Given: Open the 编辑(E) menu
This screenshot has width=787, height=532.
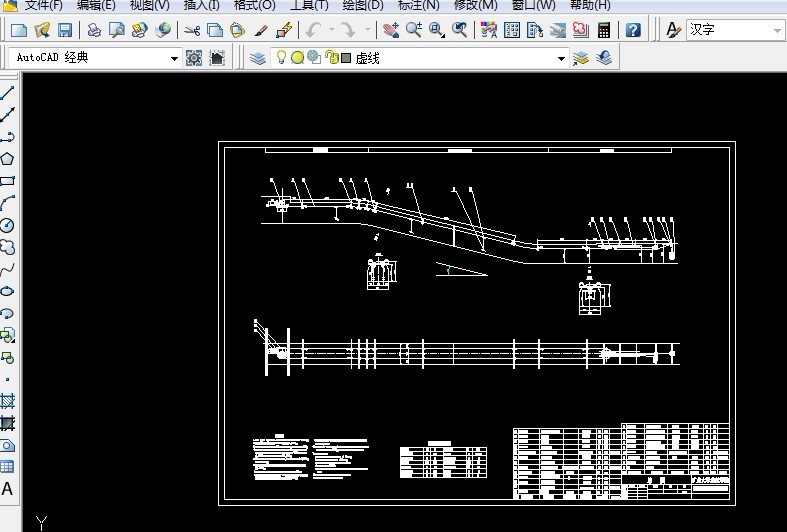Looking at the screenshot, I should [x=96, y=6].
